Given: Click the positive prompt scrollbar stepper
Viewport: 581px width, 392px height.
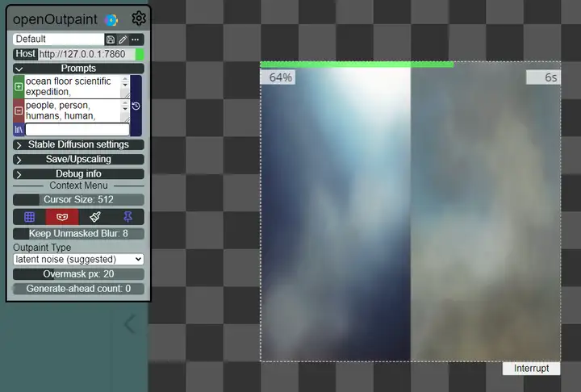Looking at the screenshot, I should [125, 82].
